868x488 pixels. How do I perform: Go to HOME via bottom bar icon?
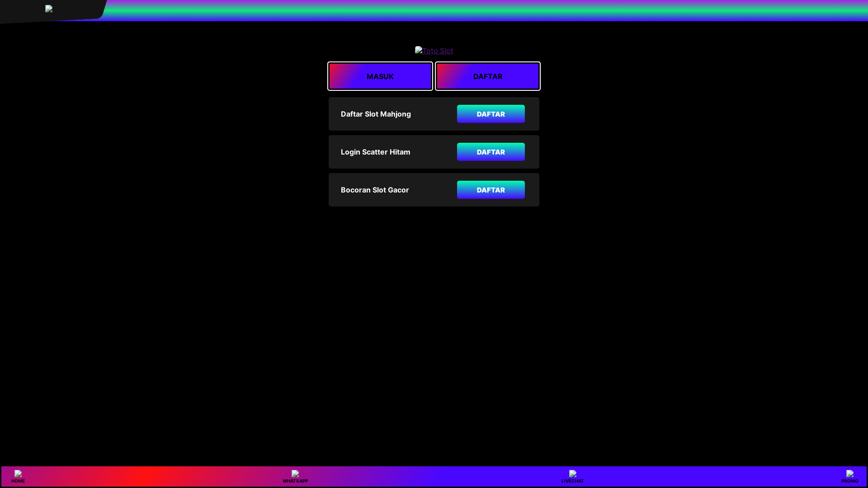18,477
